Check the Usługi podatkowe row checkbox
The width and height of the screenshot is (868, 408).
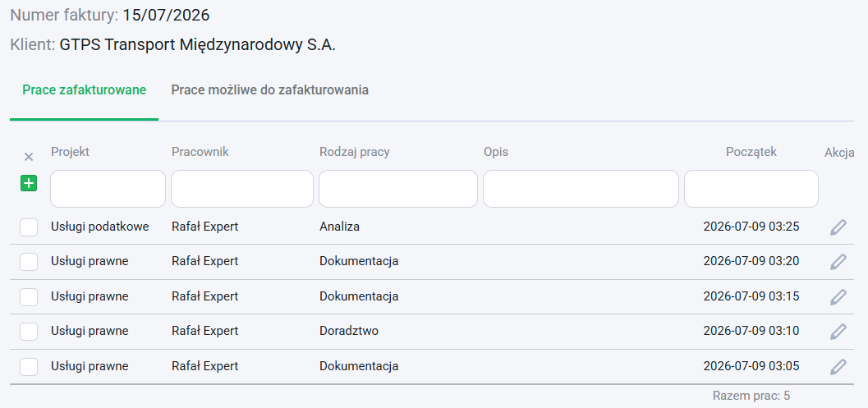[x=29, y=227]
